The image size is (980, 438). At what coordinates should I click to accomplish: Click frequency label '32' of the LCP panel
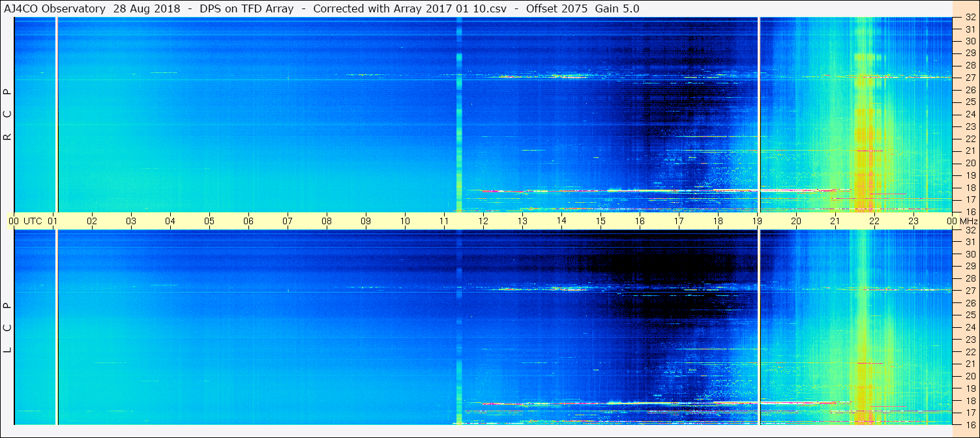point(970,230)
